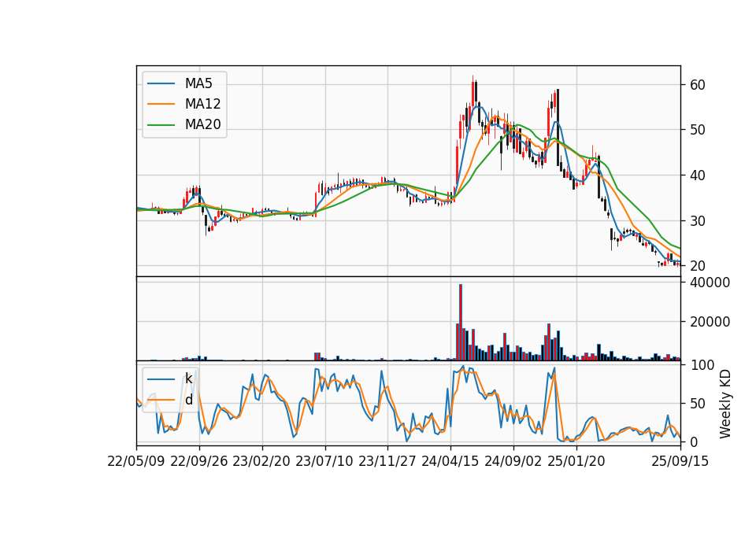This screenshot has width=756, height=543.
Task: Click the price axis value 50
Action: tap(697, 130)
